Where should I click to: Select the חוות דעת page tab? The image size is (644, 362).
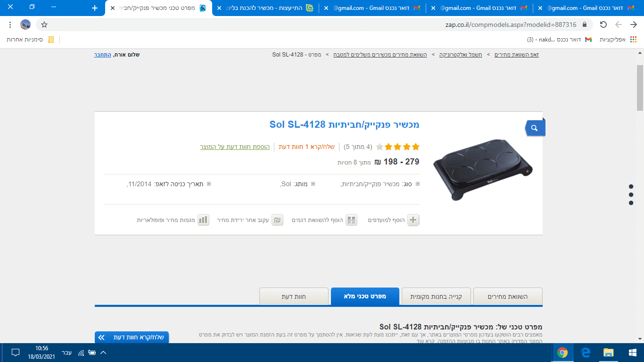294,296
